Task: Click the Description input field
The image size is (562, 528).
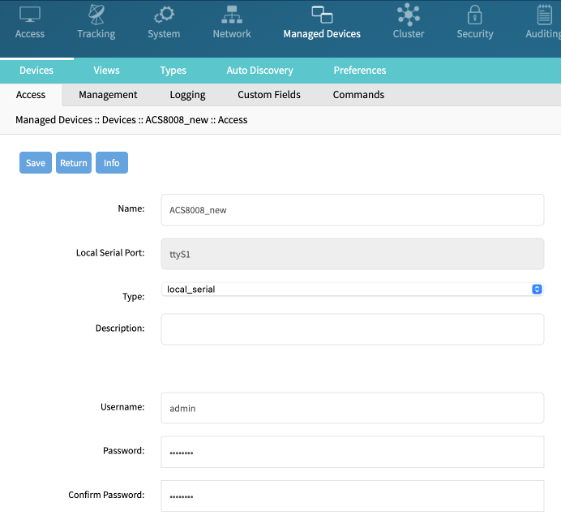Action: pos(352,329)
